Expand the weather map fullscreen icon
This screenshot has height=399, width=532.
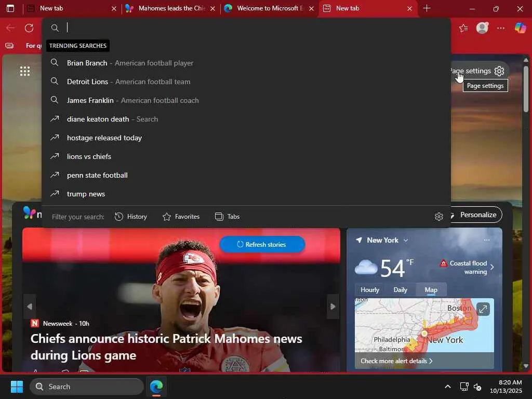pyautogui.click(x=483, y=309)
